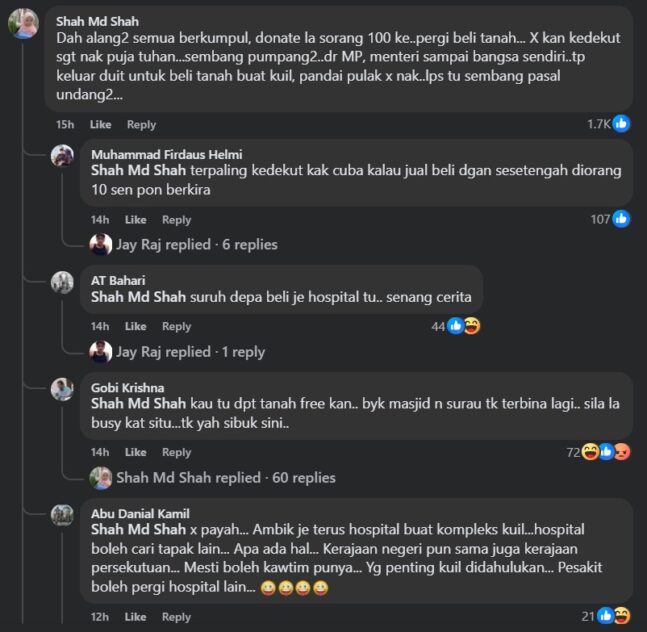The width and height of the screenshot is (647, 632).
Task: Click Muhammad Firdaus Helmi's avatar
Action: 62,155
